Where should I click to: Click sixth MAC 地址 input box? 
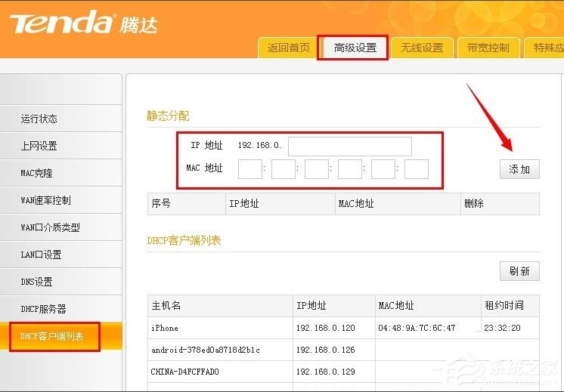pos(417,169)
